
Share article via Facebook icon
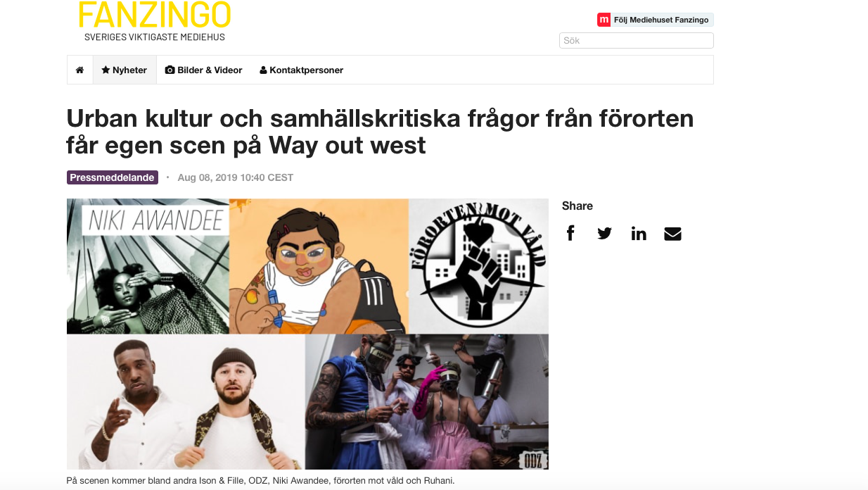click(570, 233)
